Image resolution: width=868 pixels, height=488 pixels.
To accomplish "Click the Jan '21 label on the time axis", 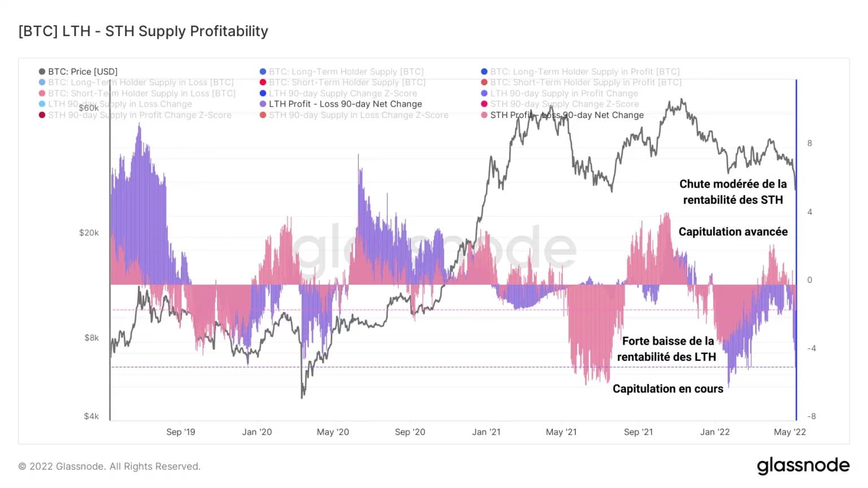I will pos(487,432).
